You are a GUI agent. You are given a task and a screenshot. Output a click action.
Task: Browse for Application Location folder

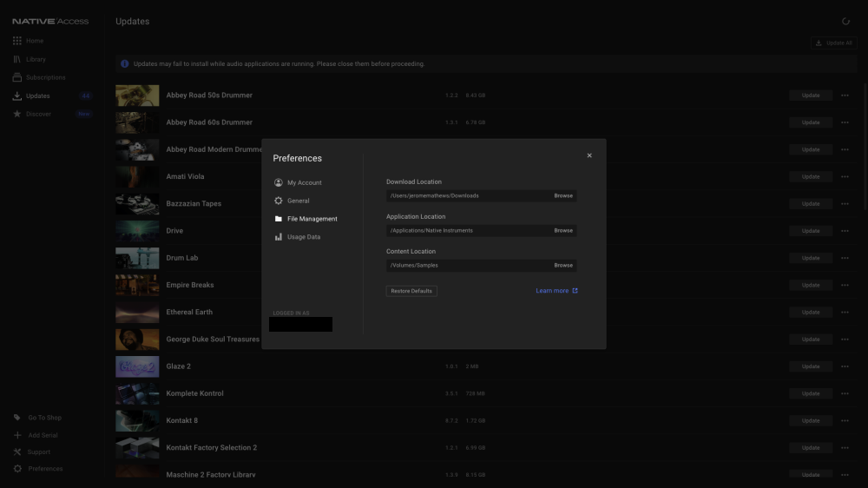click(563, 230)
